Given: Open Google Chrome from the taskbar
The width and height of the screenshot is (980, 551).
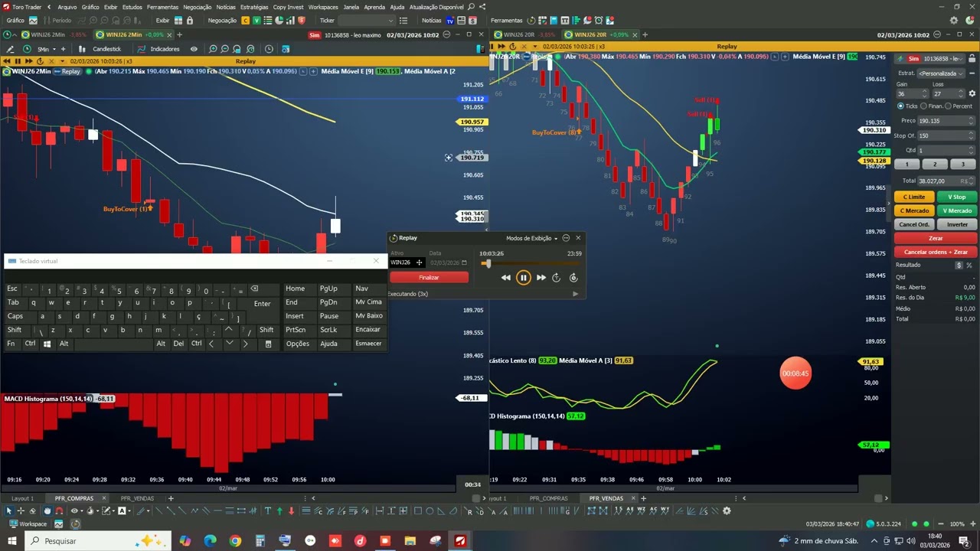Looking at the screenshot, I should click(235, 541).
